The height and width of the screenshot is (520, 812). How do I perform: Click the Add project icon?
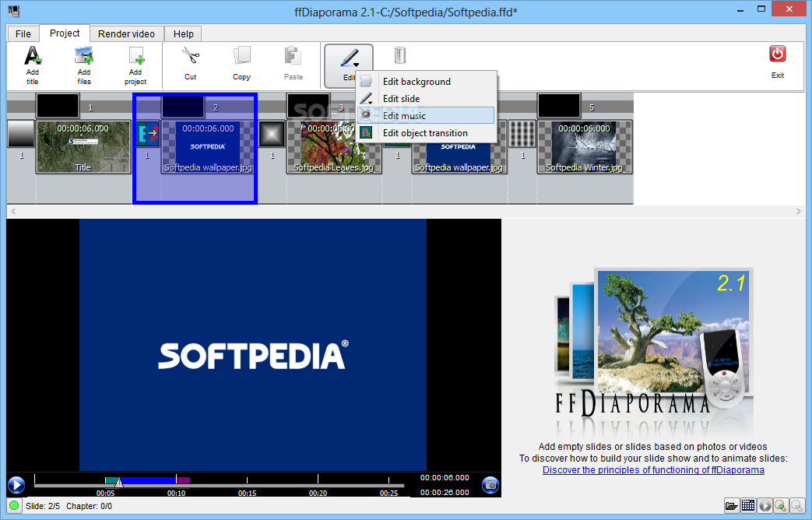(x=135, y=56)
